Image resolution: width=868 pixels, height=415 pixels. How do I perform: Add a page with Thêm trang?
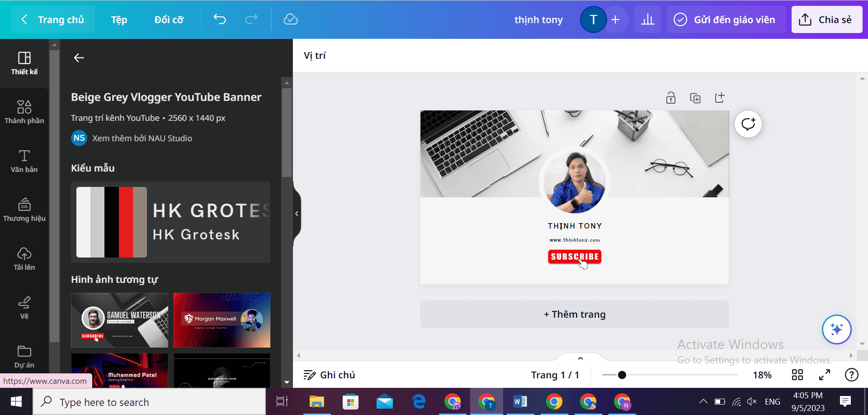(574, 314)
